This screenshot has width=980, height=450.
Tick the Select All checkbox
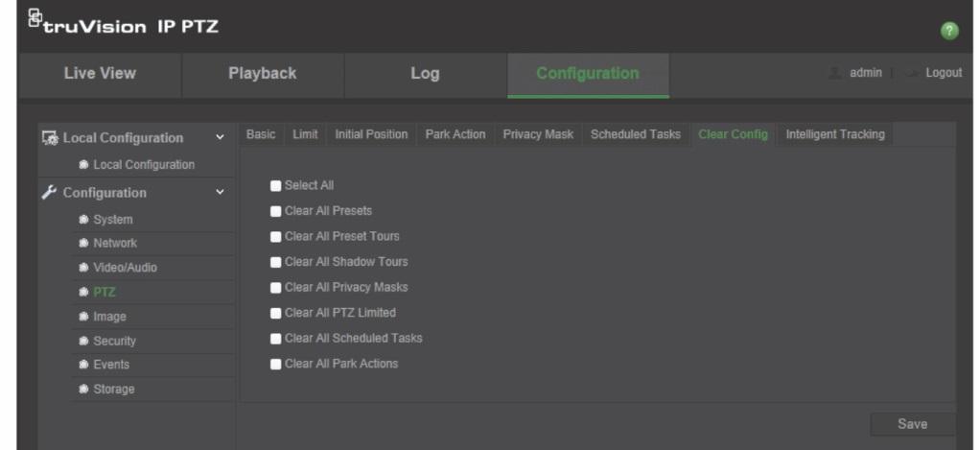[x=275, y=185]
